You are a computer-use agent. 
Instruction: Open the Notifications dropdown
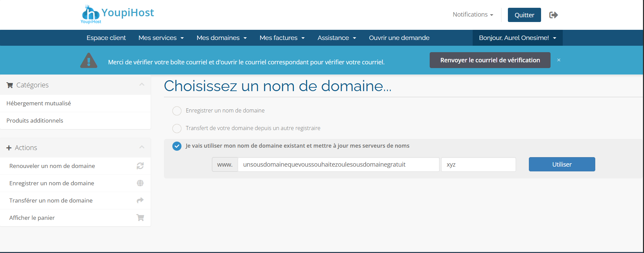(473, 15)
